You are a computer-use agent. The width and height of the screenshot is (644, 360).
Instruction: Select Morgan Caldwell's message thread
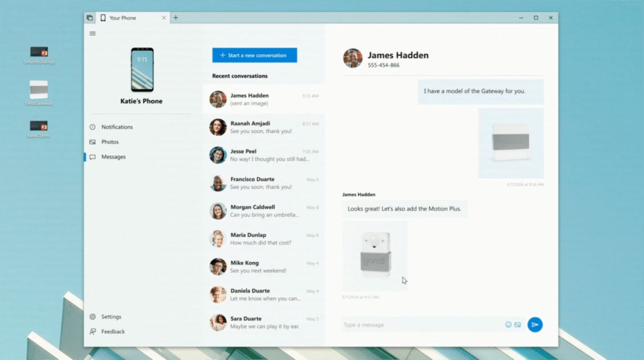(x=263, y=211)
